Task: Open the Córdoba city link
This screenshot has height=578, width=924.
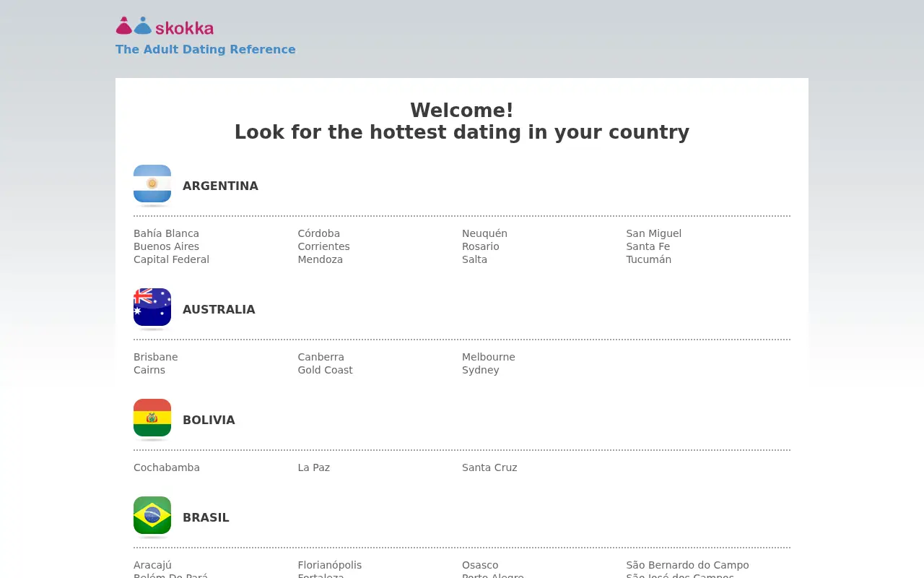Action: coord(318,233)
